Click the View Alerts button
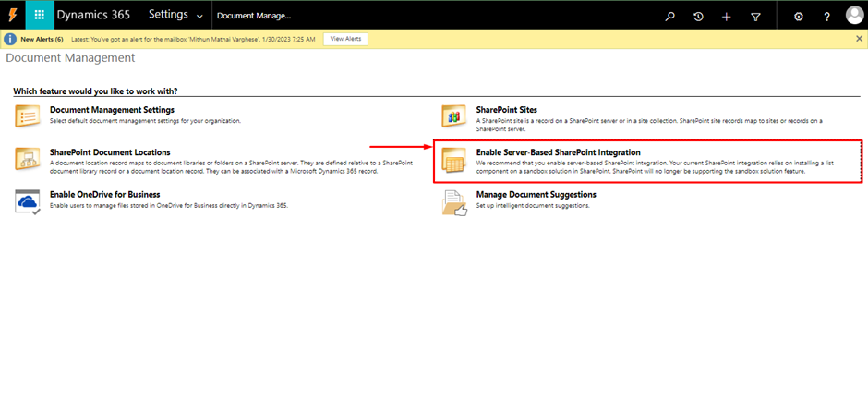 [345, 39]
